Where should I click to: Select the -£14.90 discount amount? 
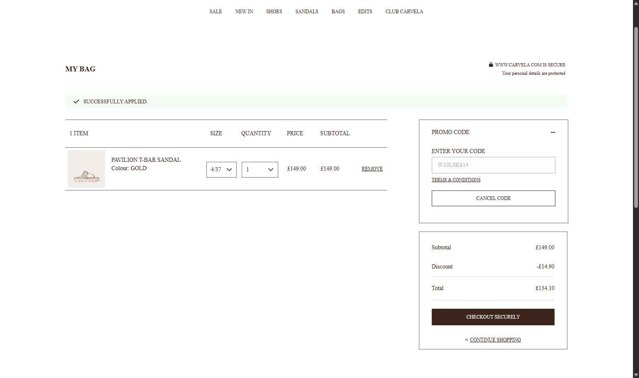pos(545,266)
